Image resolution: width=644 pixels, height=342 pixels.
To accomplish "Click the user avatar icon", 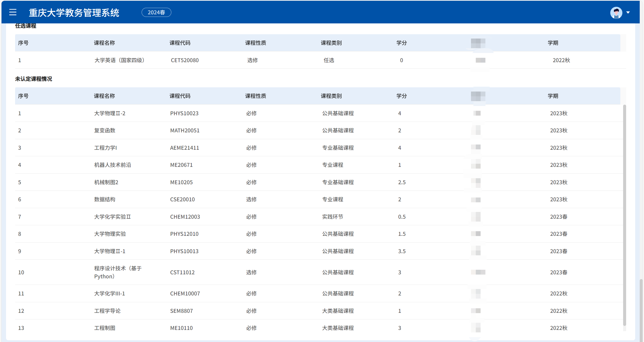I will pyautogui.click(x=616, y=13).
